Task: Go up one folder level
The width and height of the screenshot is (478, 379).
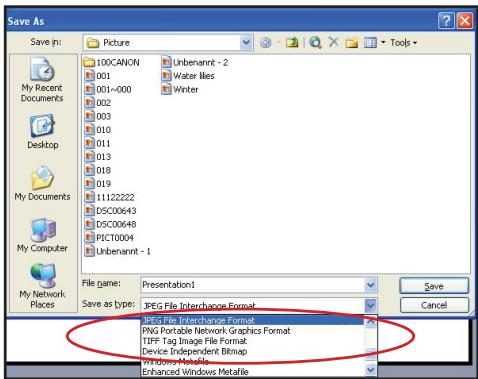Action: point(292,43)
